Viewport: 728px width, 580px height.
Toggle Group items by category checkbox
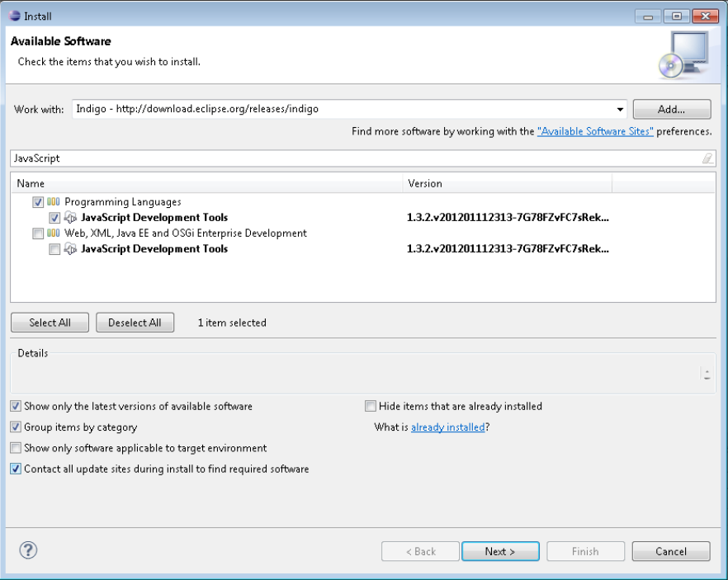[x=16, y=427]
